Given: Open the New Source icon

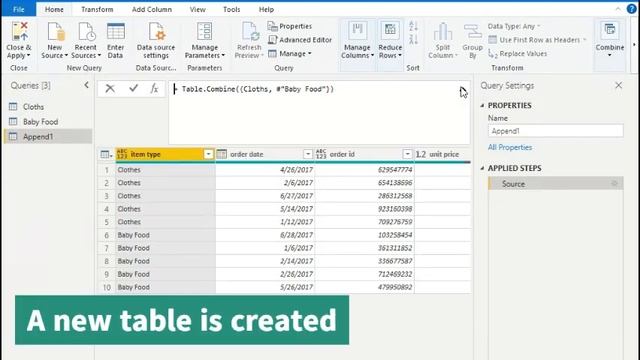Looking at the screenshot, I should 55,31.
